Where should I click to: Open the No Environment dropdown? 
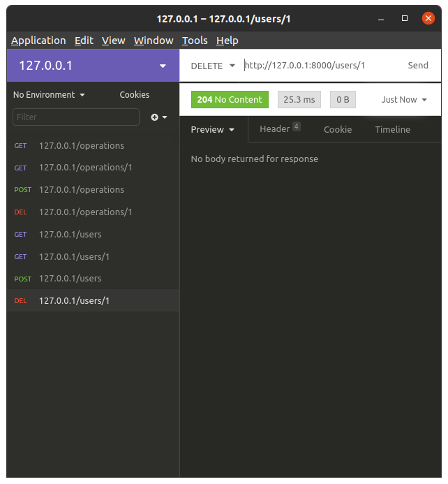click(x=49, y=95)
